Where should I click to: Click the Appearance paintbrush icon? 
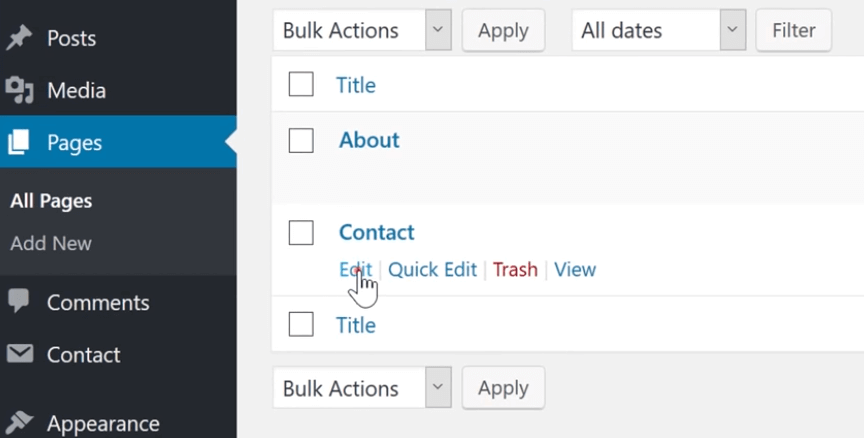(19, 423)
